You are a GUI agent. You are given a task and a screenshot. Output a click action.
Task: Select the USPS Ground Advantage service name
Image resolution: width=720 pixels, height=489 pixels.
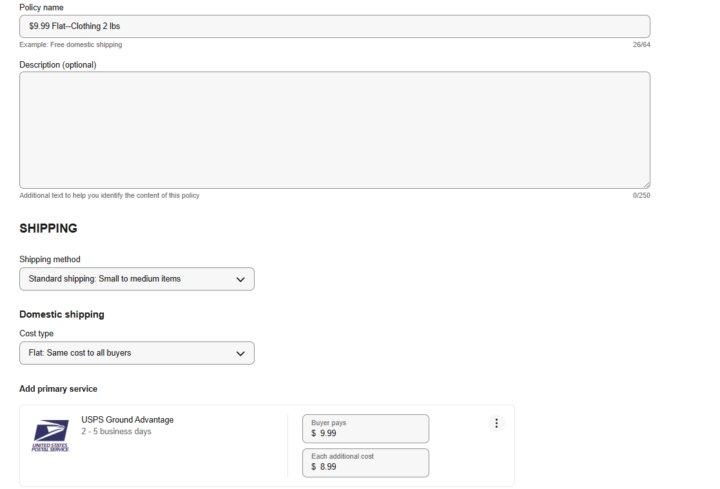[x=128, y=420]
